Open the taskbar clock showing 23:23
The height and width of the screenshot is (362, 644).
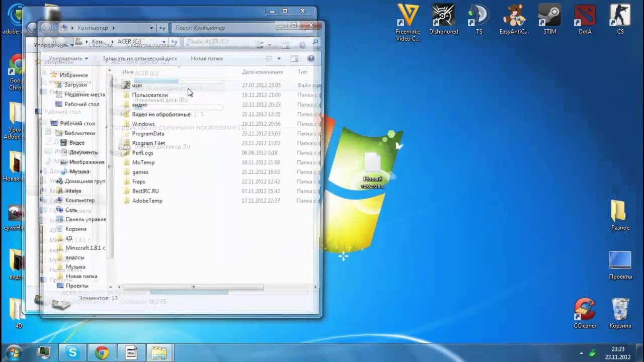click(x=618, y=353)
